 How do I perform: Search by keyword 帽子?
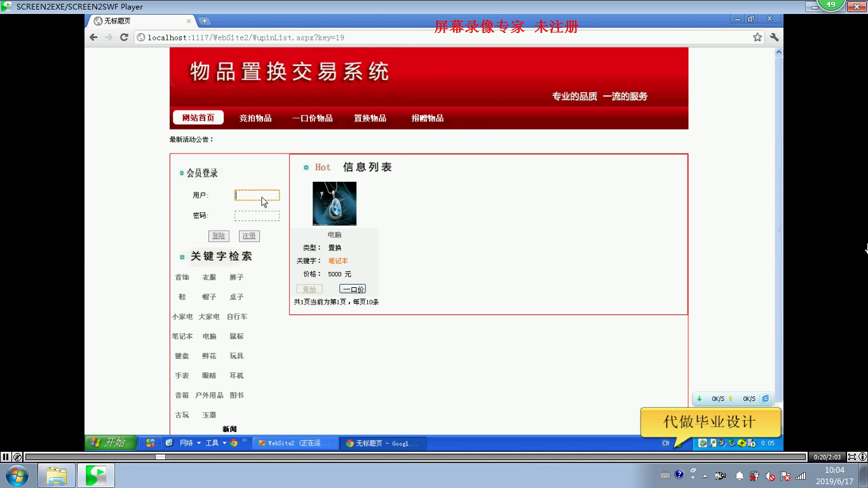tap(209, 297)
